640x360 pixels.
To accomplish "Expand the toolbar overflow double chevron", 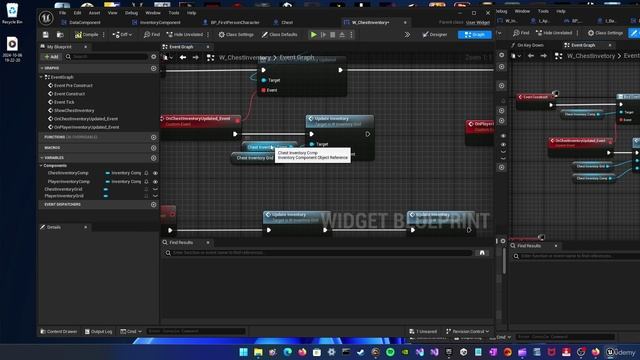I will 407,35.
